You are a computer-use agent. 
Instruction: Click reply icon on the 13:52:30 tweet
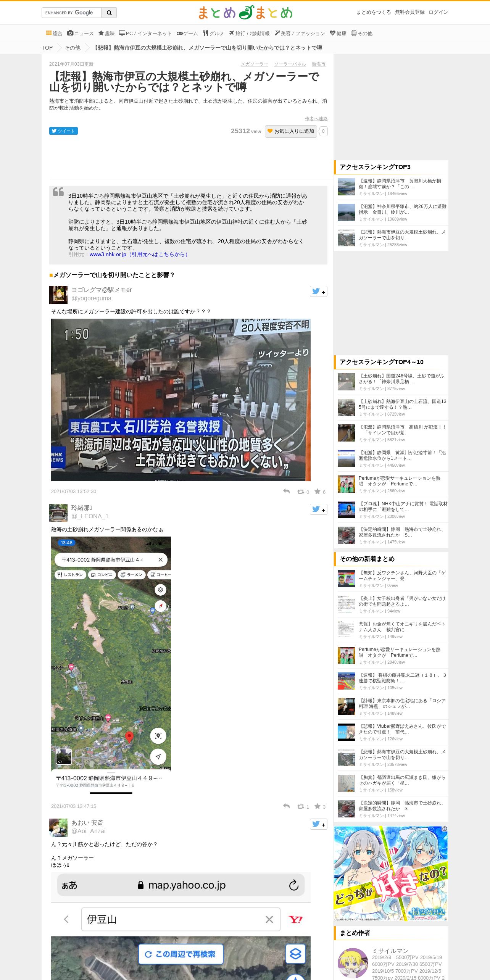coord(287,492)
